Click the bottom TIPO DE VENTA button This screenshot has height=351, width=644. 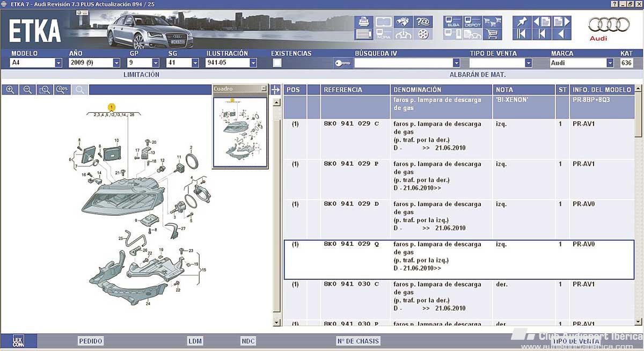coord(576,341)
